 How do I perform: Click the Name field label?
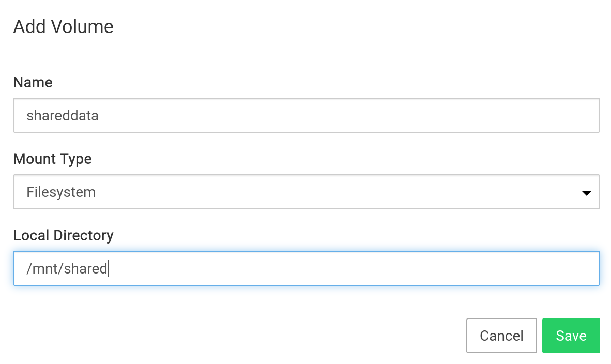pos(33,82)
